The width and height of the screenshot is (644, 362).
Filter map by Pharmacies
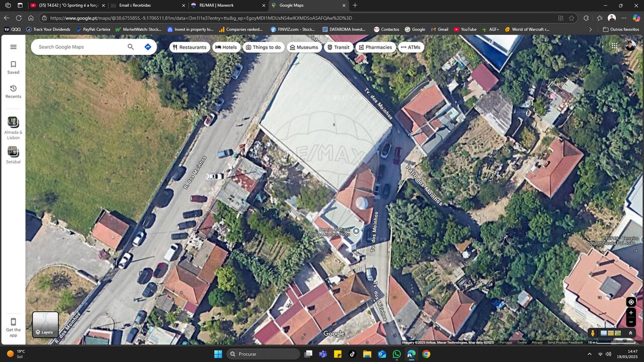pyautogui.click(x=375, y=47)
